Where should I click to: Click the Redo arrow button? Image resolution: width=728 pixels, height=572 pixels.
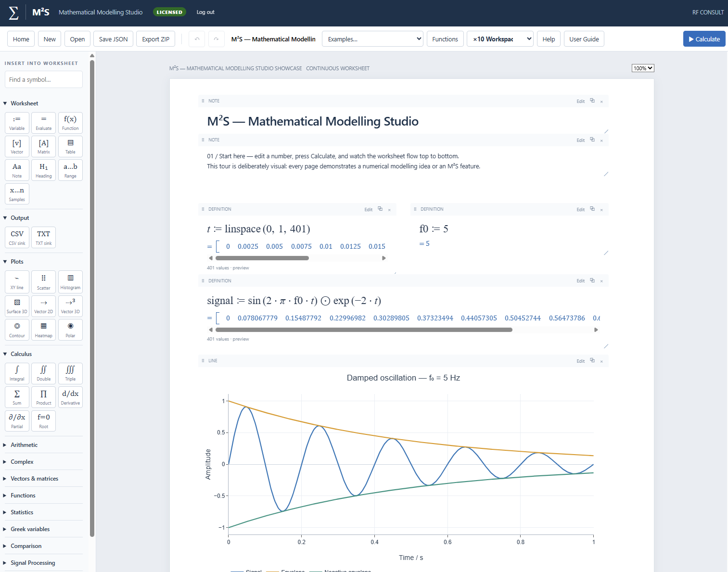217,39
